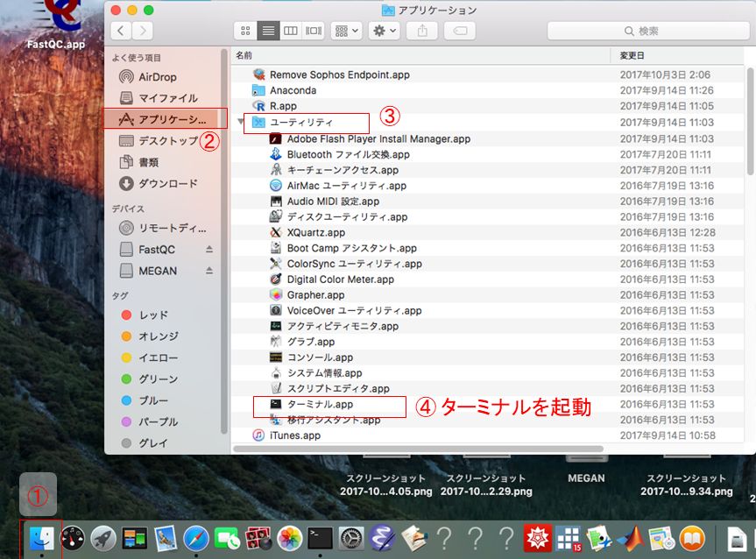Select the FastQC volume in sidebar
This screenshot has height=559, width=756.
click(157, 250)
